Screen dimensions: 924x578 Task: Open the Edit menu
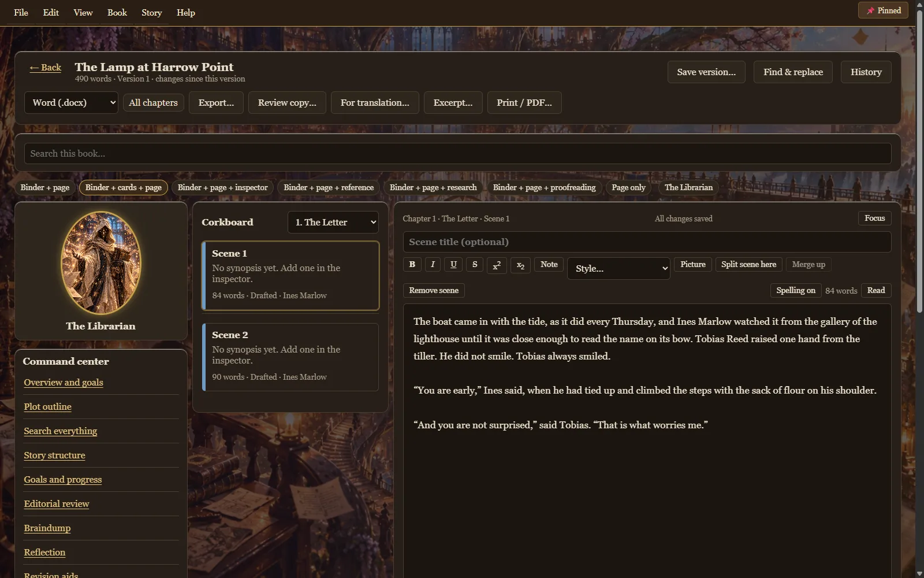51,12
